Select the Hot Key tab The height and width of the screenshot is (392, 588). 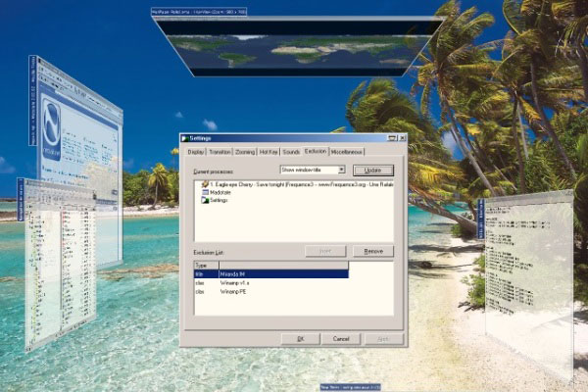tap(269, 152)
